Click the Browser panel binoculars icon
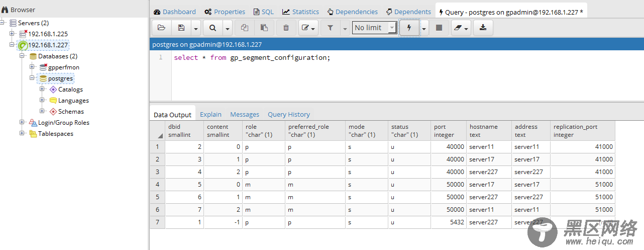644x250 pixels. (x=5, y=10)
